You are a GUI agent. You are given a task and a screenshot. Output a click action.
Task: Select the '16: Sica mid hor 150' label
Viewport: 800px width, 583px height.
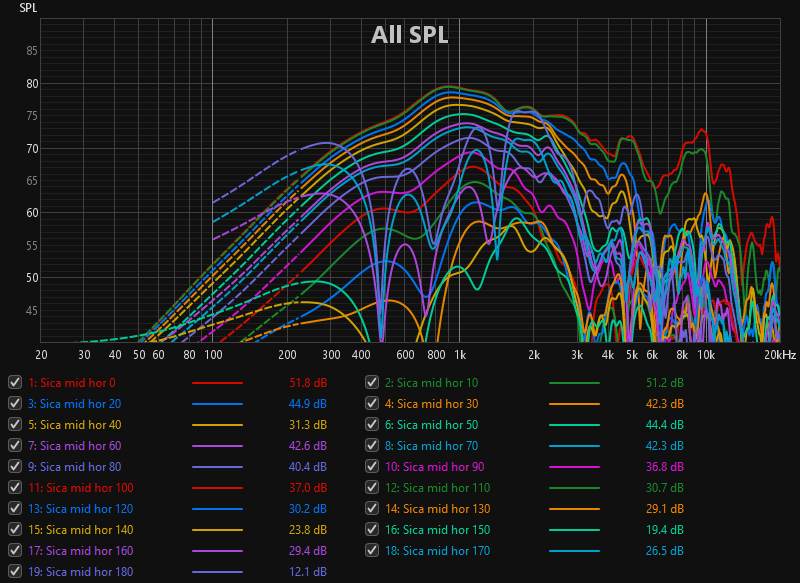click(438, 530)
